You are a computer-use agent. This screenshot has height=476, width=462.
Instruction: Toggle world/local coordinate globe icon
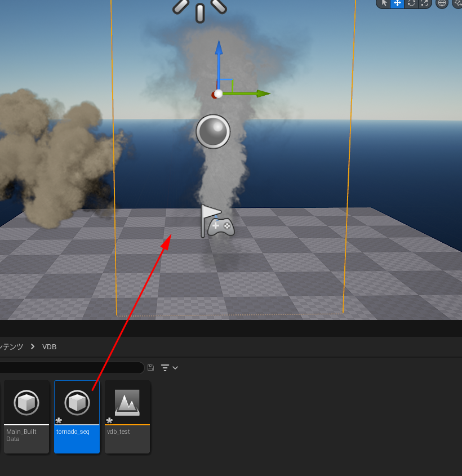pos(442,3)
